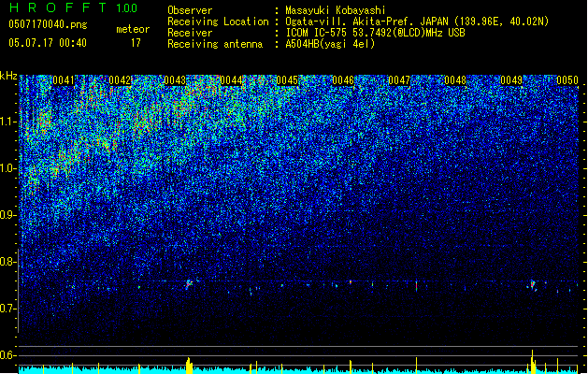
Task: Click the 1.1 frequency axis label
Action: click(7, 122)
